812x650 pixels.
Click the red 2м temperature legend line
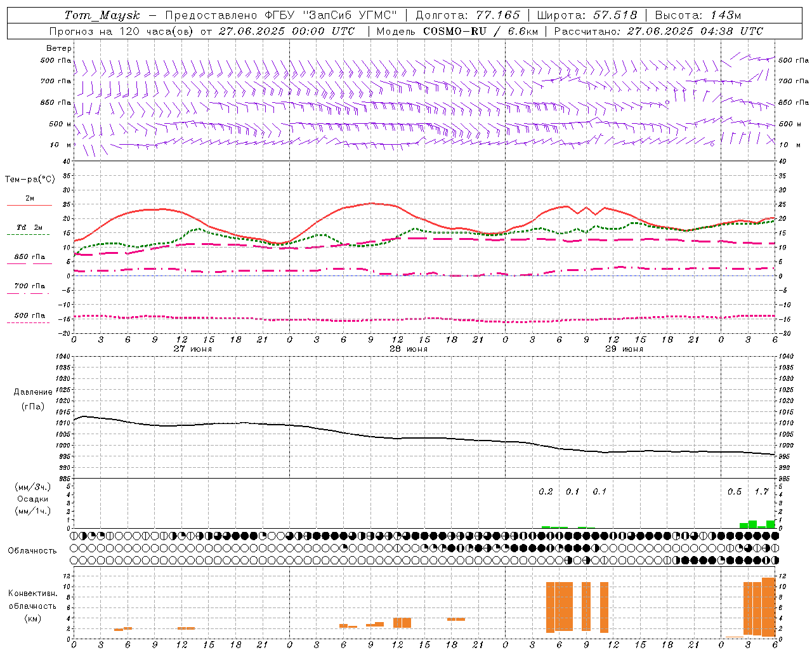pyautogui.click(x=29, y=206)
